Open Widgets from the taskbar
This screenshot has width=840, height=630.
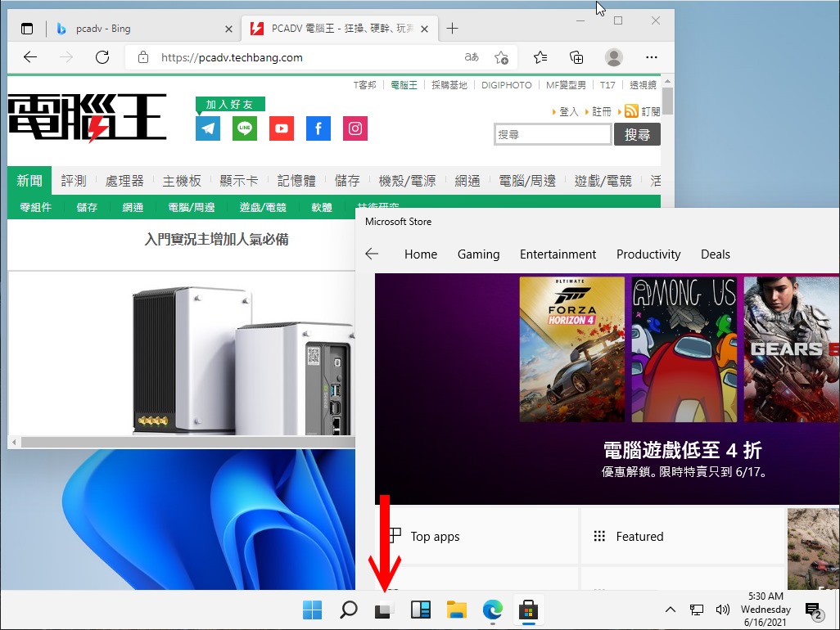[420, 610]
